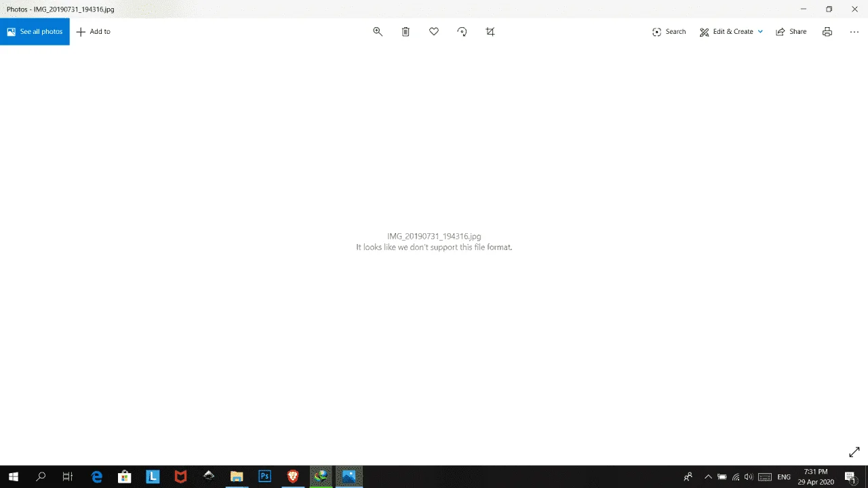This screenshot has width=868, height=488.
Task: Launch Microsoft Edge from taskbar
Action: (x=97, y=476)
